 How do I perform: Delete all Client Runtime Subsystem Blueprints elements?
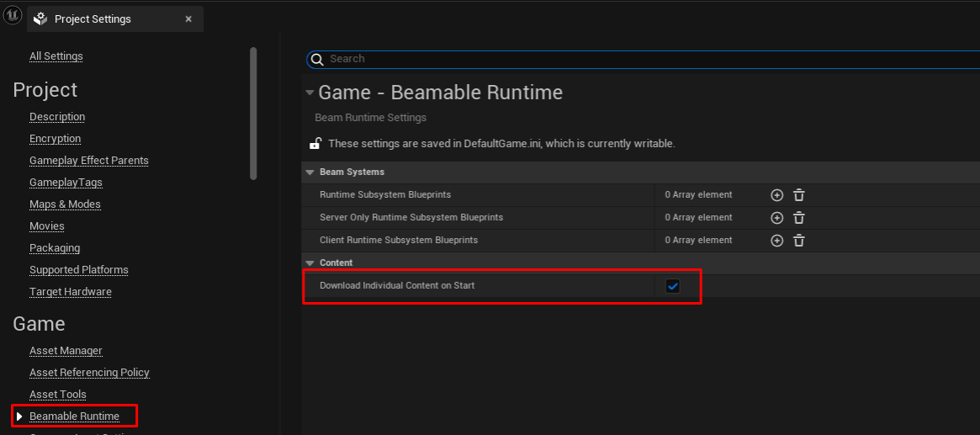click(799, 241)
